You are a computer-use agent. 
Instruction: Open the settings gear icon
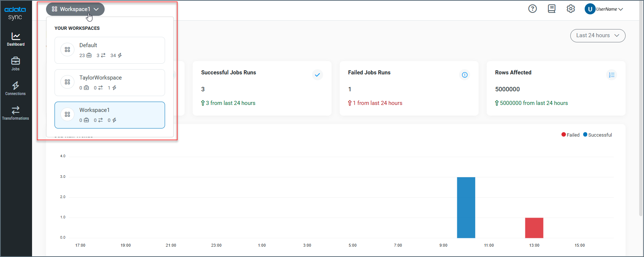click(571, 9)
